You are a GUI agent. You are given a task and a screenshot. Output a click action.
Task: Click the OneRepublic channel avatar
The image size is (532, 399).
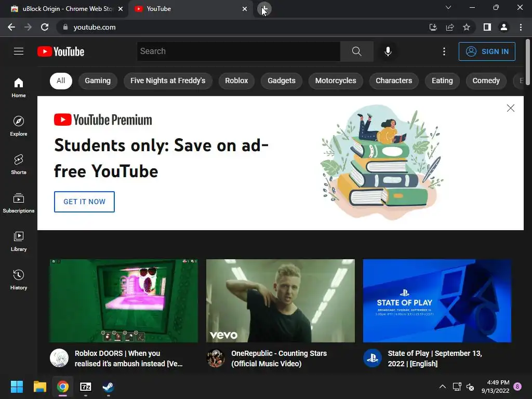[x=216, y=358]
